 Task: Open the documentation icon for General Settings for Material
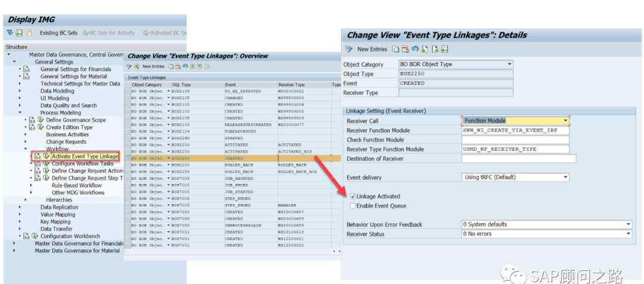(26, 77)
